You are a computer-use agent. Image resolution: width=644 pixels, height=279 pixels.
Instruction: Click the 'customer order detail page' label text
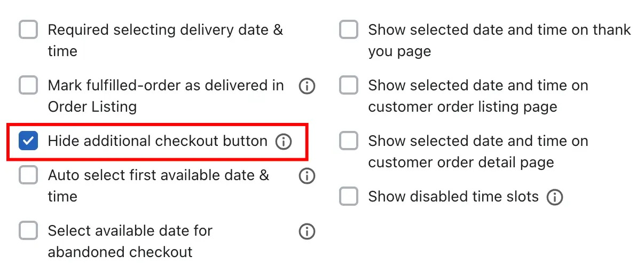[461, 162]
